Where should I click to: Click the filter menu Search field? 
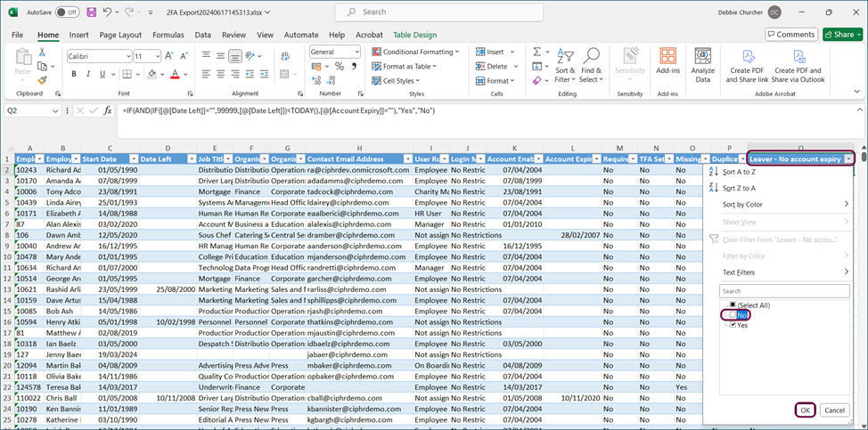784,291
